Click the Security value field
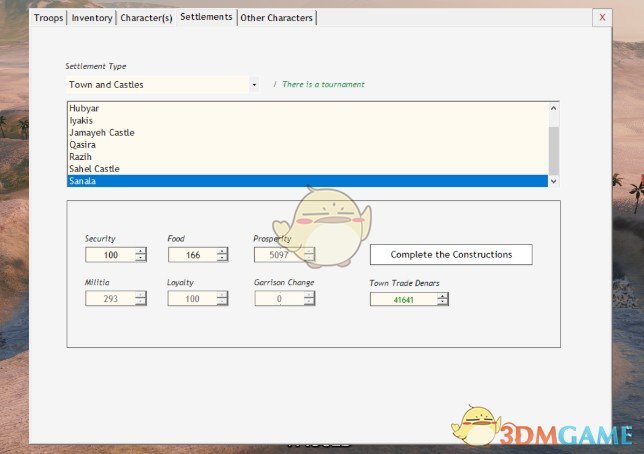Screen dimensions: 644x454 point(110,255)
